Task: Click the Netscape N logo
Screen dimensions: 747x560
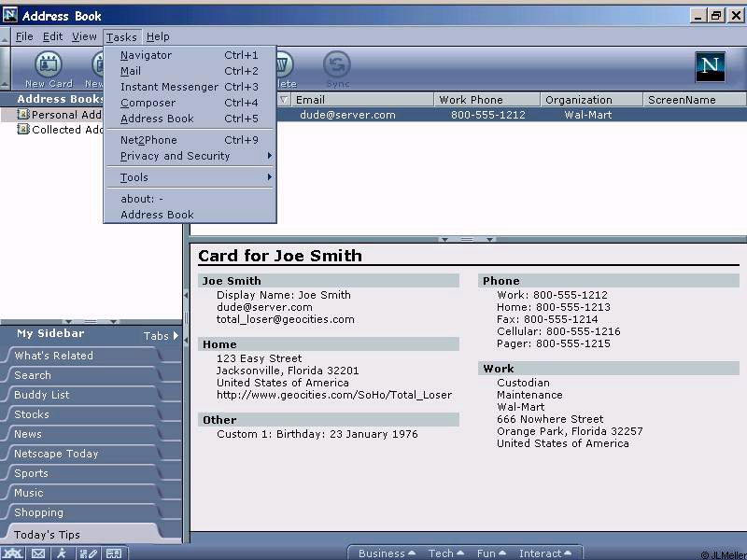Action: pyautogui.click(x=710, y=66)
